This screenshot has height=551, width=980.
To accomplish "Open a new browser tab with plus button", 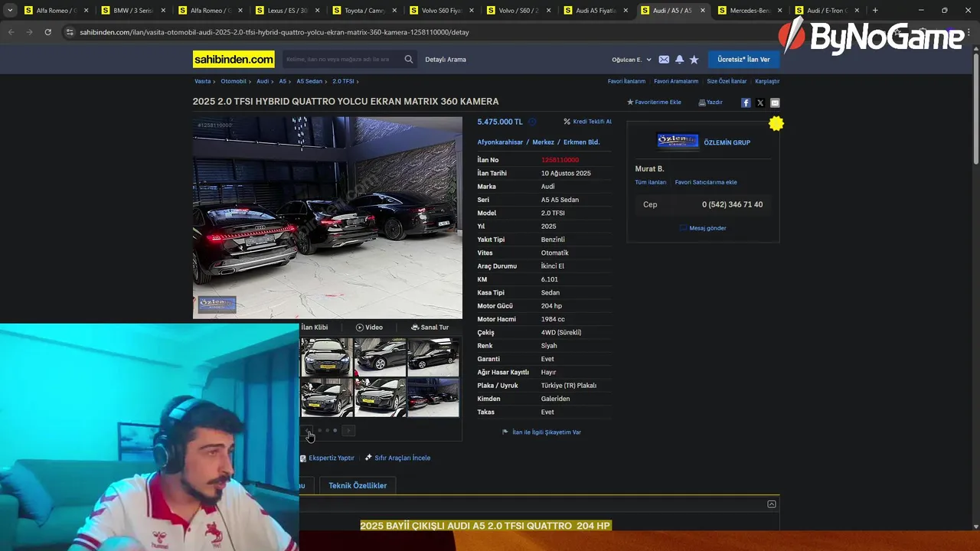I will [875, 11].
